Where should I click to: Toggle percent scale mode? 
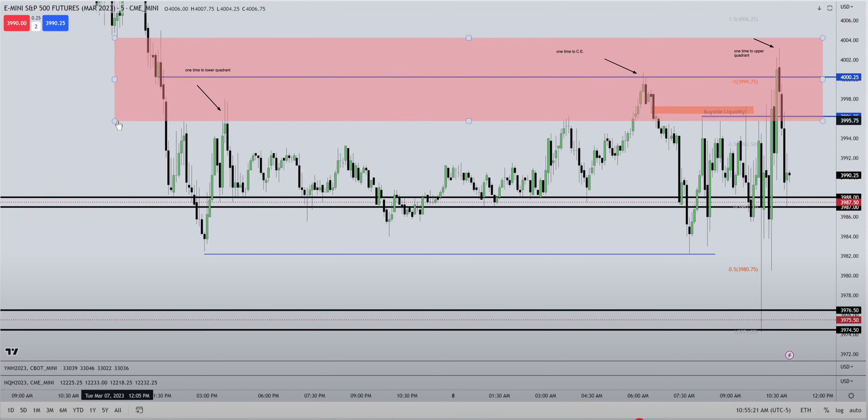click(826, 410)
